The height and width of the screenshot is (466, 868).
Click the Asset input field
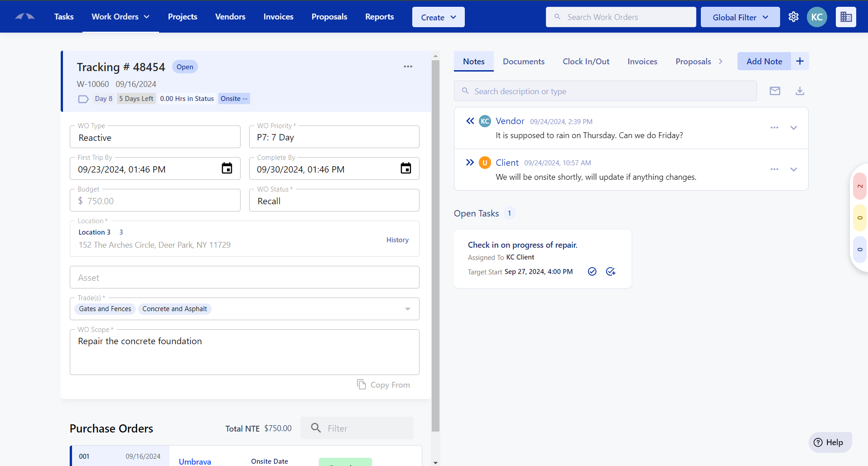245,277
